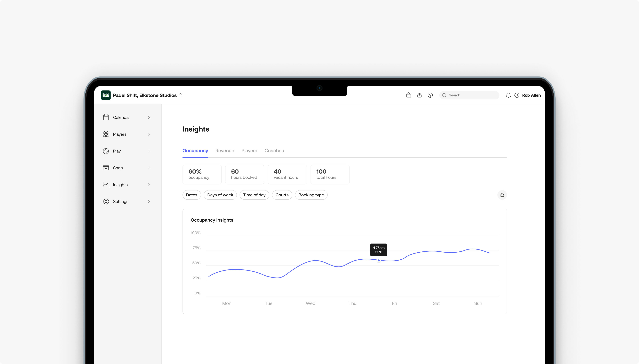Export chart using share icon beside filters
The width and height of the screenshot is (639, 364).
click(x=502, y=195)
